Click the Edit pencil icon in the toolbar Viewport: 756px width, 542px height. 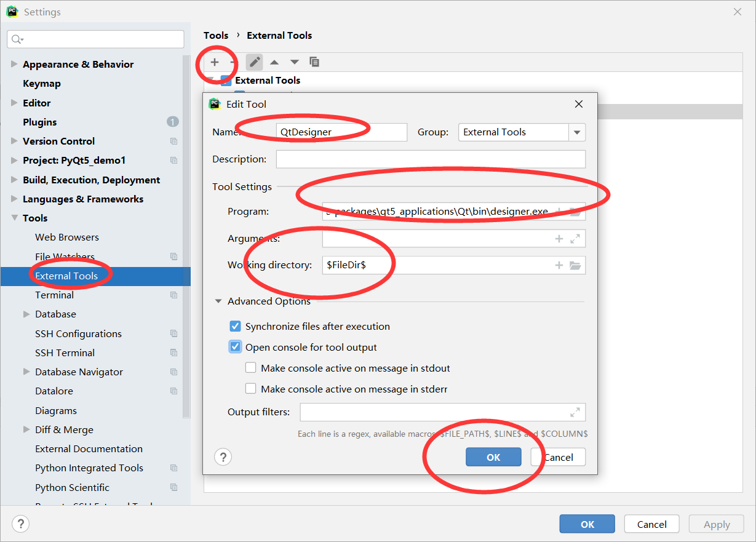pyautogui.click(x=255, y=62)
